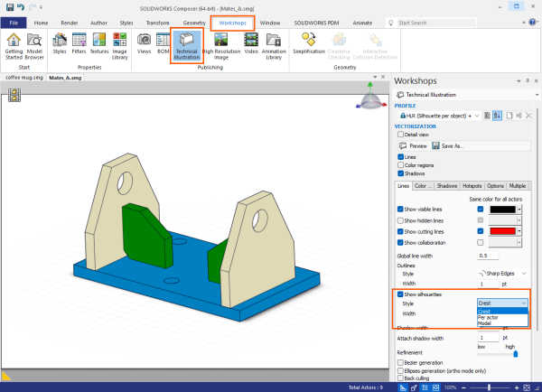The image size is (542, 392).
Task: Open the Getting Started ribbon icon
Action: click(x=14, y=46)
